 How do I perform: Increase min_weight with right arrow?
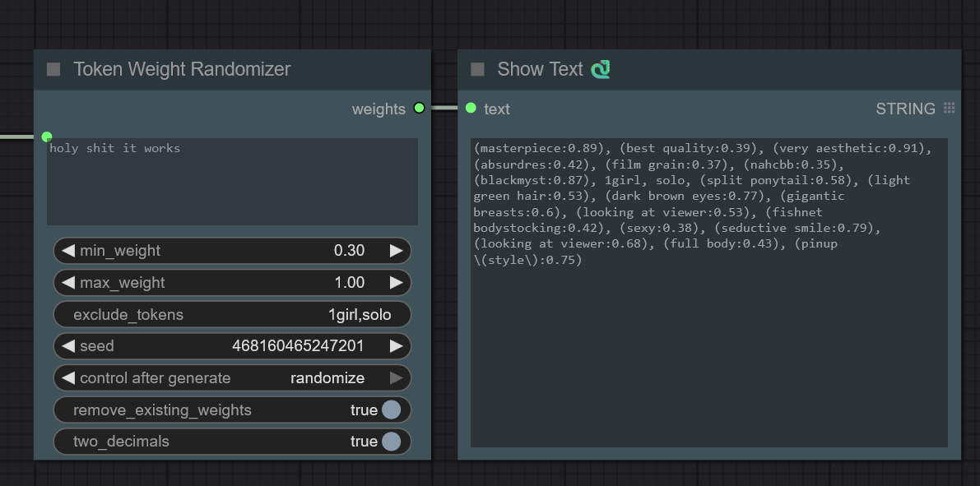(x=397, y=251)
